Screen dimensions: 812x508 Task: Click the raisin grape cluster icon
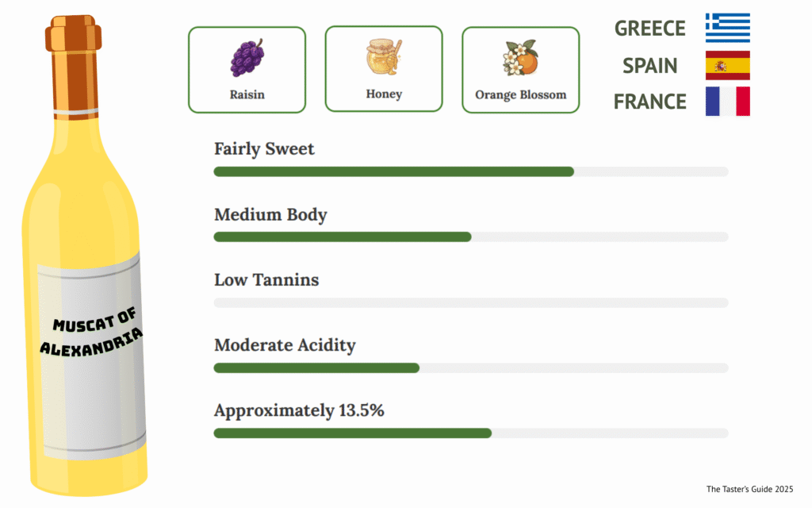pos(247,58)
